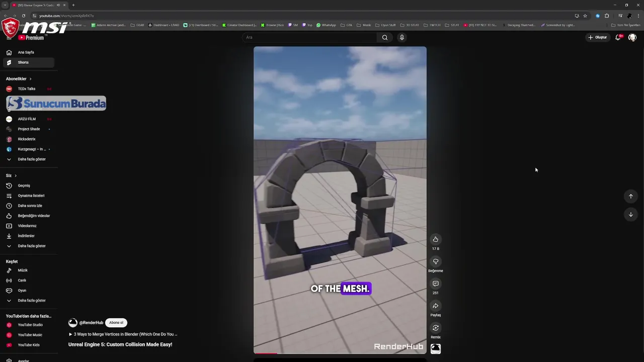Screen dimensions: 644x362
Task: Open the 3D STUFF bookmarks folder
Action: 410,25
